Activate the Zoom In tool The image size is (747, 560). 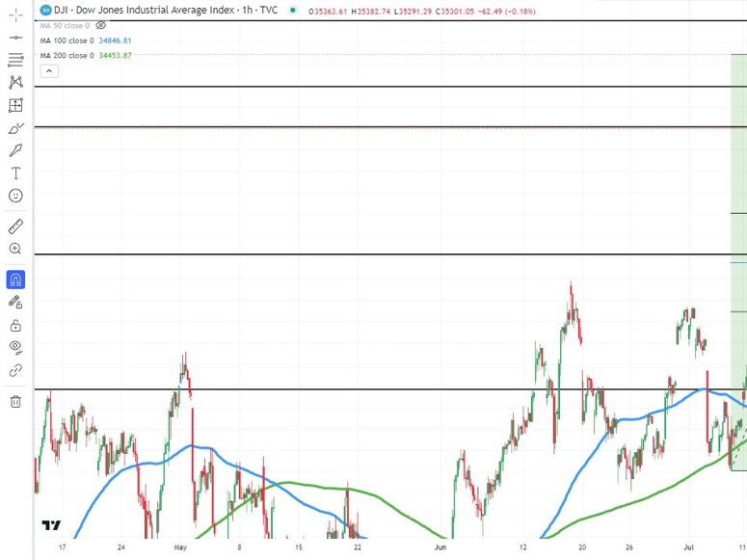[x=15, y=249]
